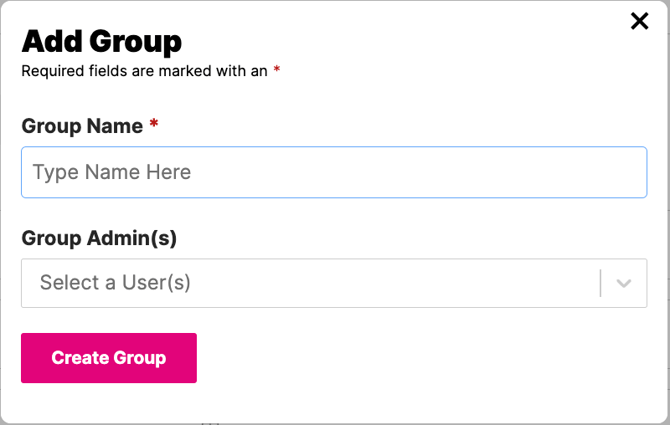Click the separator line beside the chevron
Image resolution: width=670 pixels, height=425 pixels.
600,283
